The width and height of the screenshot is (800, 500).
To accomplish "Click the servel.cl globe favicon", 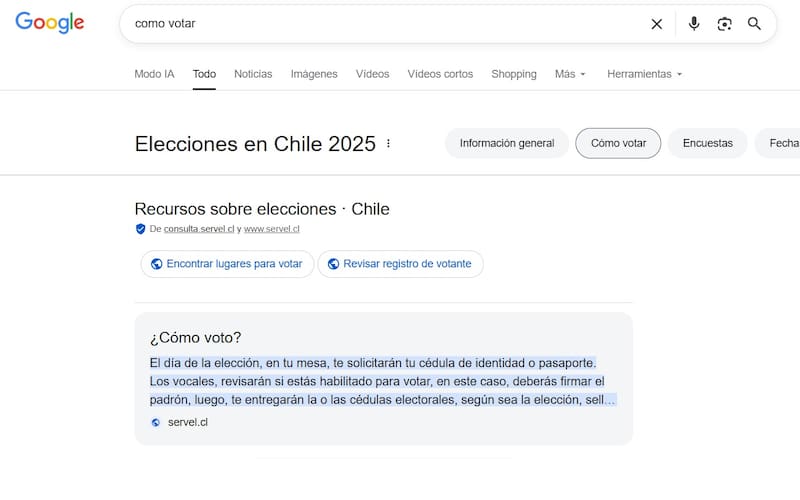I will tap(155, 422).
